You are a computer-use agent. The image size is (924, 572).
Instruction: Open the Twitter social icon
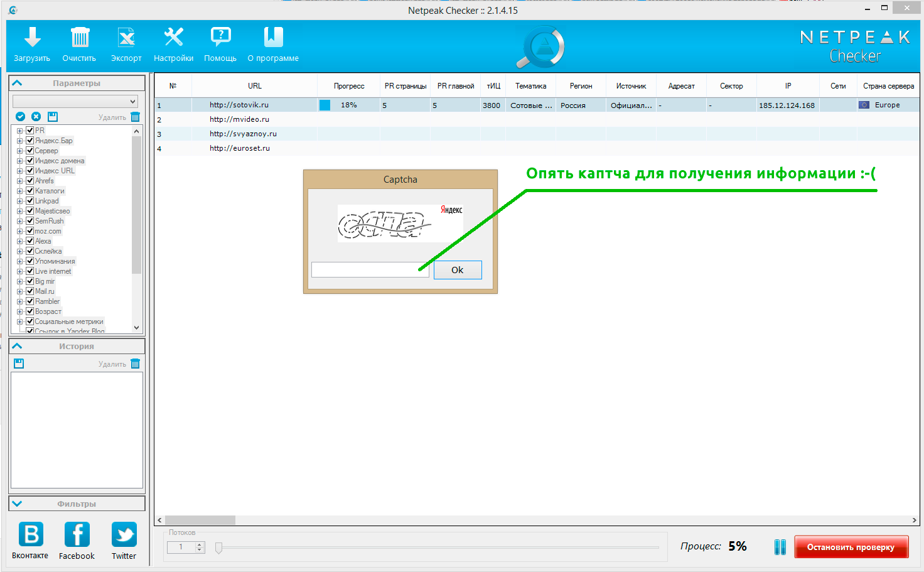tap(124, 535)
